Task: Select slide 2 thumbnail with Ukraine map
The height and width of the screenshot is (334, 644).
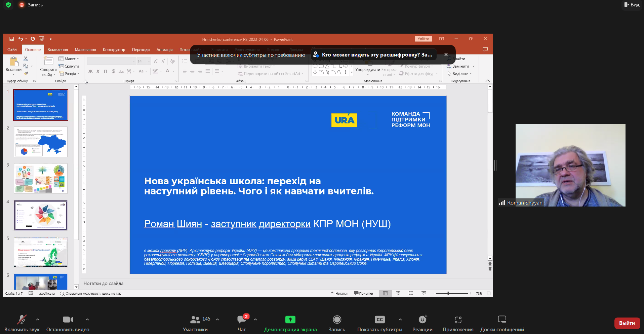Action: click(41, 142)
